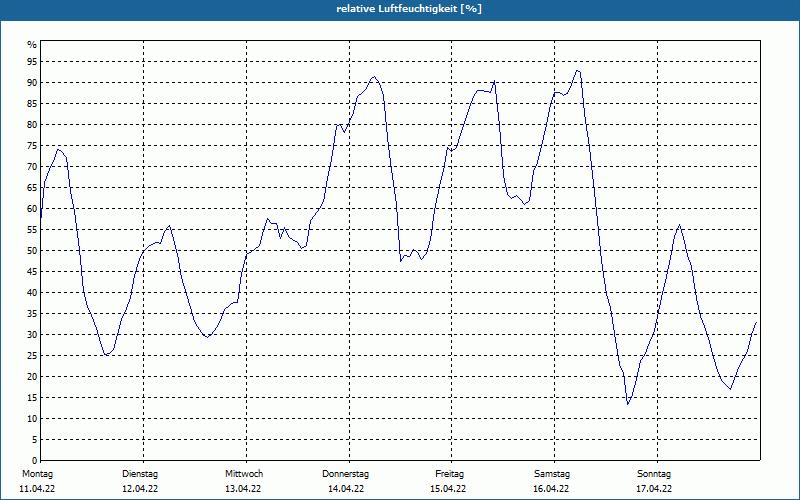800x500 pixels.
Task: Click the '90' y-axis value
Action: click(x=32, y=83)
